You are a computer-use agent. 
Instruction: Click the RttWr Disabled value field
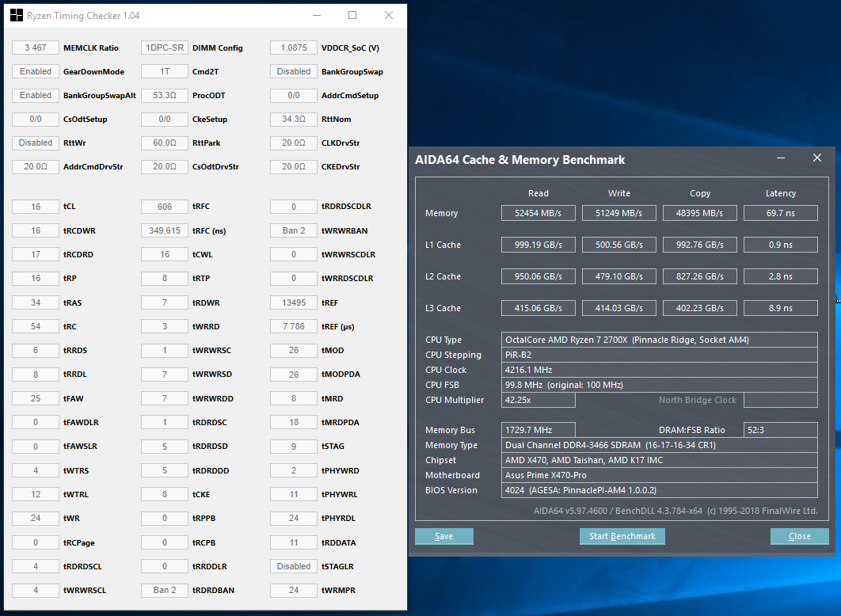click(x=36, y=143)
